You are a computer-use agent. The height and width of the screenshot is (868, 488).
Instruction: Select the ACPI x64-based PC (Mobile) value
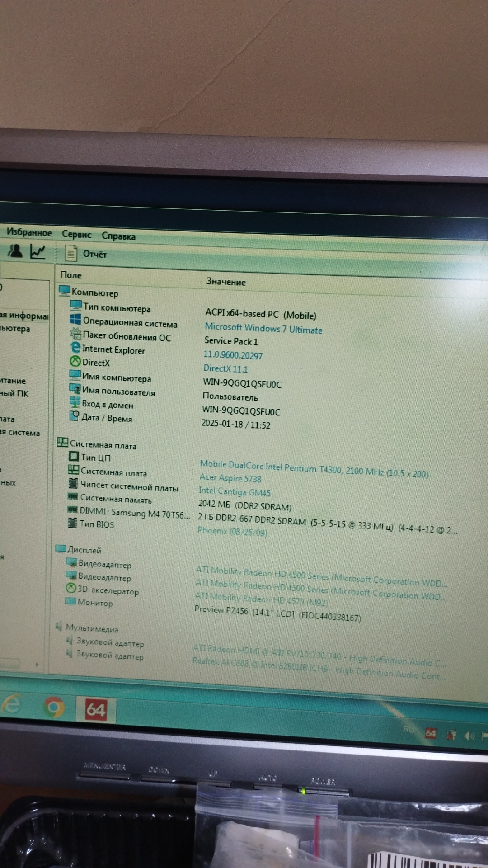click(261, 314)
